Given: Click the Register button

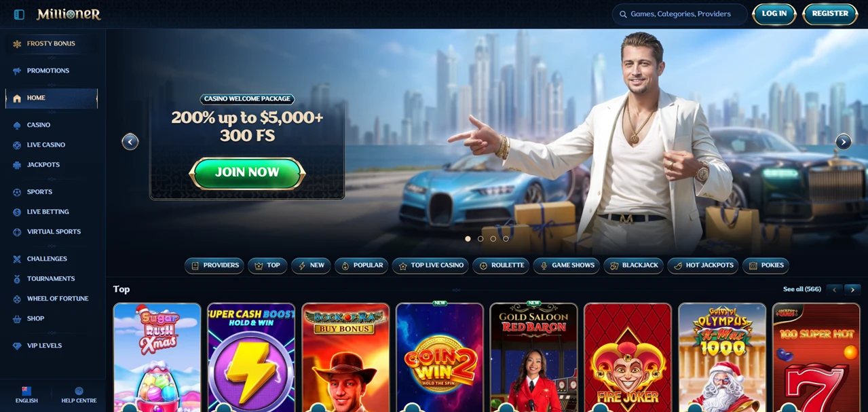Looking at the screenshot, I should (x=830, y=14).
